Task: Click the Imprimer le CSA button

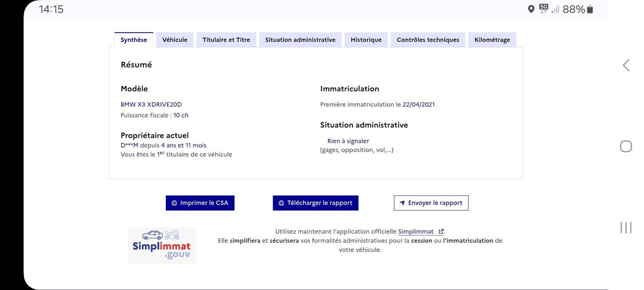Action: (200, 203)
